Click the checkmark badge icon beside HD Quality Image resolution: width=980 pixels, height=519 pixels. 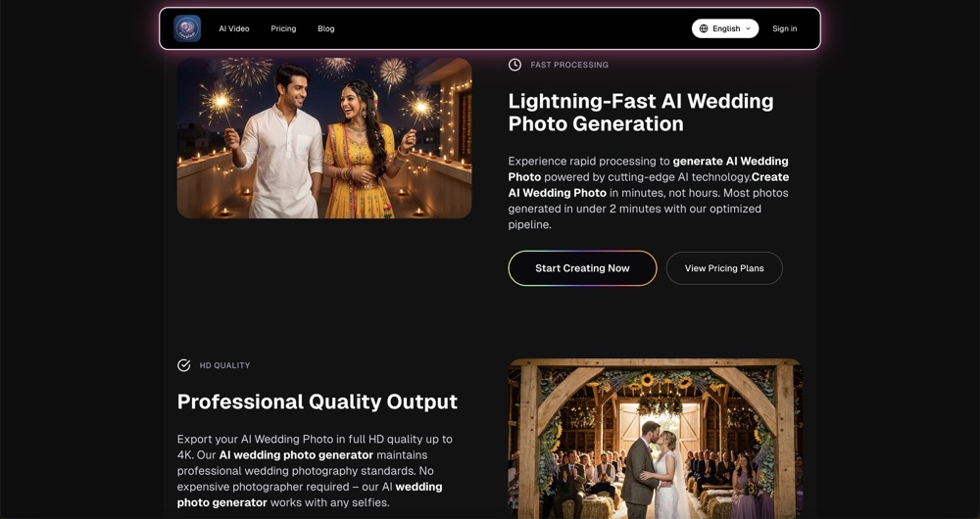[x=184, y=365]
